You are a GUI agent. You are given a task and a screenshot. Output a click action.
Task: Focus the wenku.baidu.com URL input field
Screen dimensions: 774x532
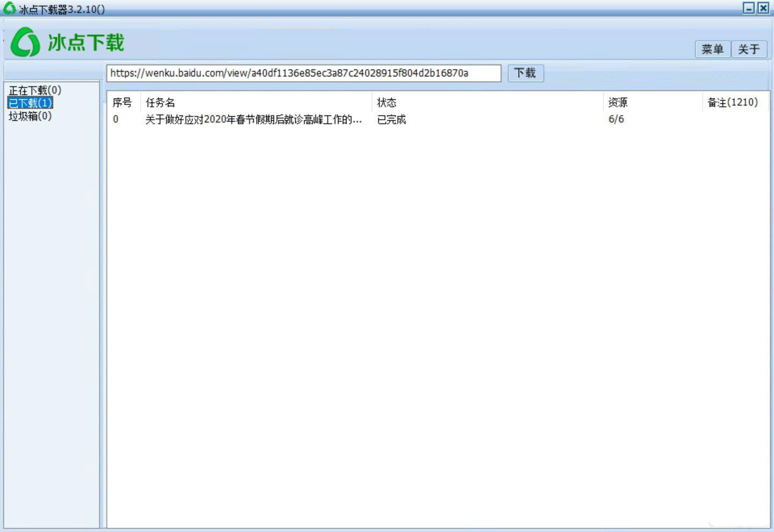pyautogui.click(x=304, y=73)
